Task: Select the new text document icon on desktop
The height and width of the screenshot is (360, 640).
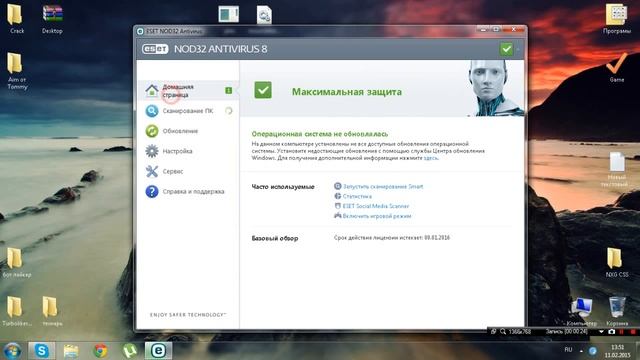Action: pyautogui.click(x=617, y=169)
